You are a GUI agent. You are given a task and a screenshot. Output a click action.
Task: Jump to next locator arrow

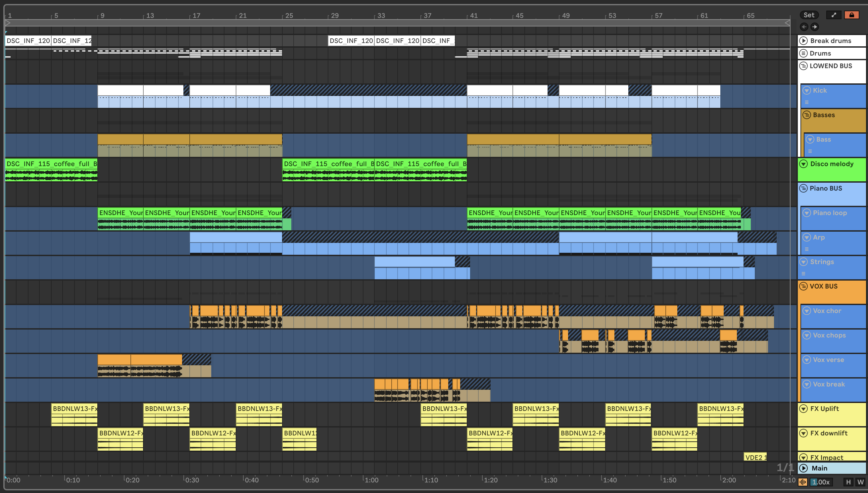(814, 26)
